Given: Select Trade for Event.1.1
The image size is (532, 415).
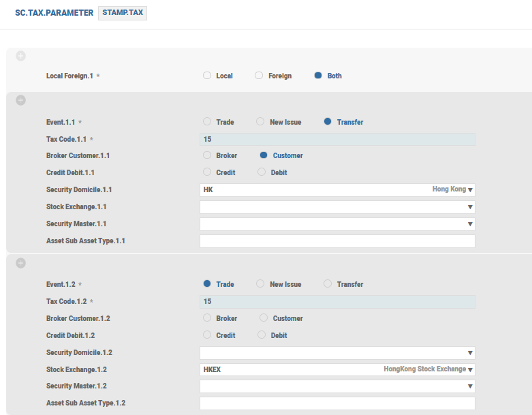Looking at the screenshot, I should coord(207,122).
